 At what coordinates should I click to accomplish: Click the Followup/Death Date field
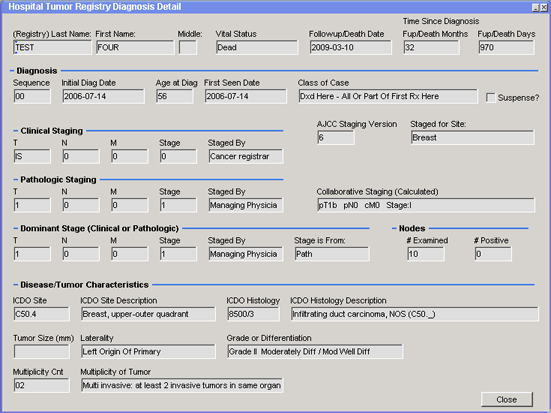351,47
